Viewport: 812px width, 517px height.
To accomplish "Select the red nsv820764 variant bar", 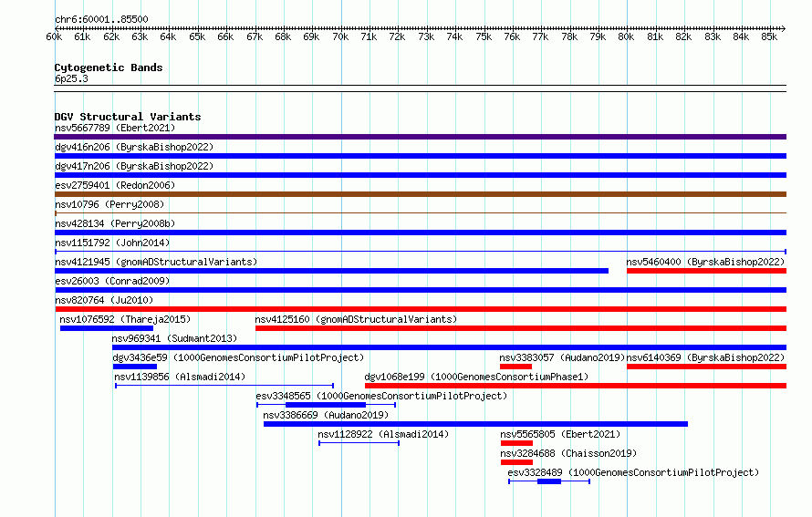I will pos(421,309).
